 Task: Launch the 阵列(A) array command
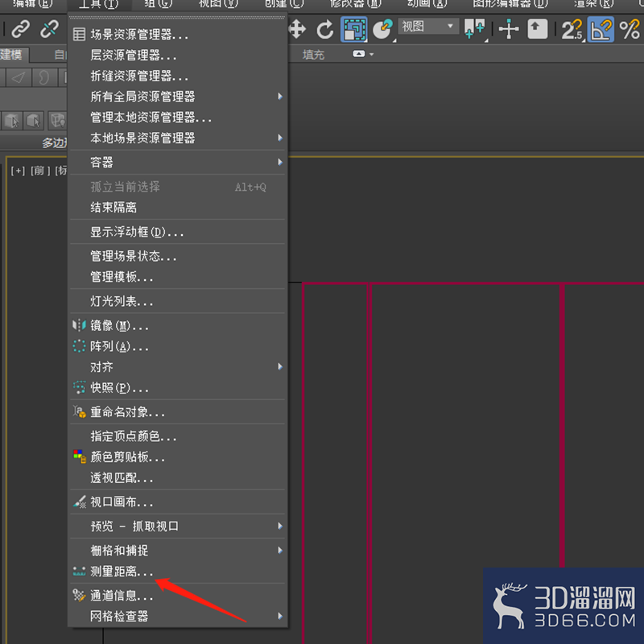coord(177,346)
